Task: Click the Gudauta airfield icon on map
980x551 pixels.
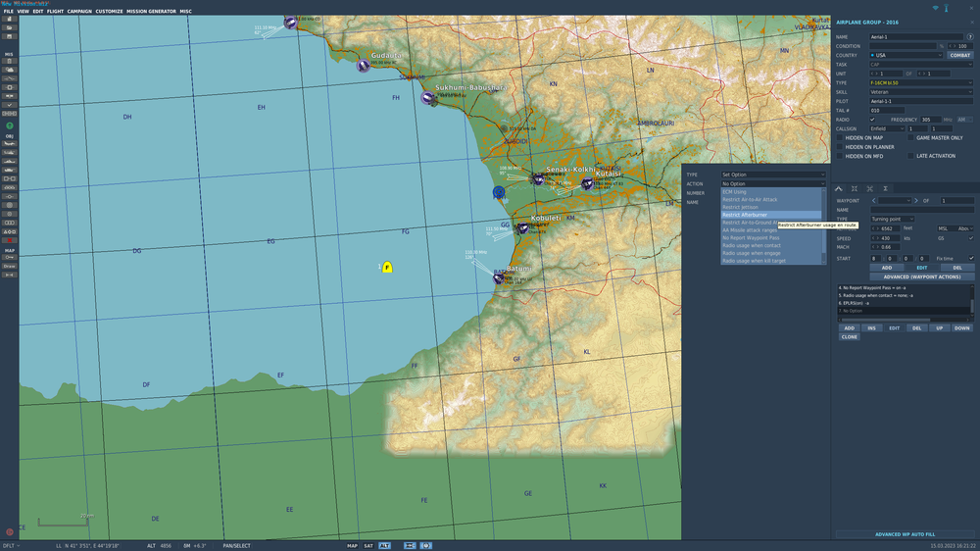Action: pyautogui.click(x=364, y=65)
